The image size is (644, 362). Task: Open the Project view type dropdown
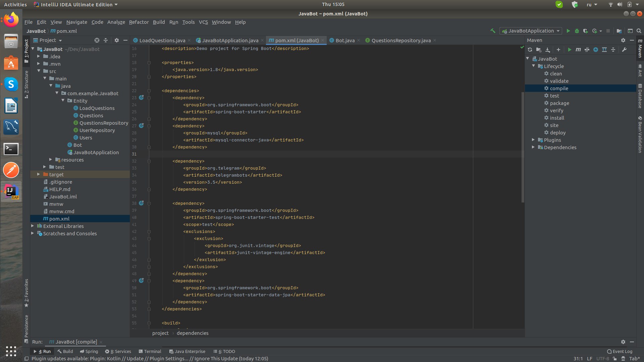pos(48,40)
